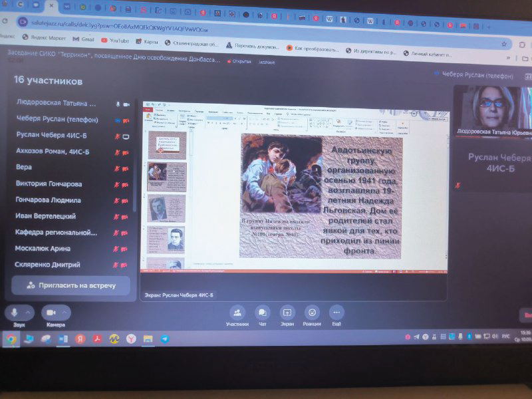
Task: Select participant Кафедра региональной...
Action: tap(56, 232)
